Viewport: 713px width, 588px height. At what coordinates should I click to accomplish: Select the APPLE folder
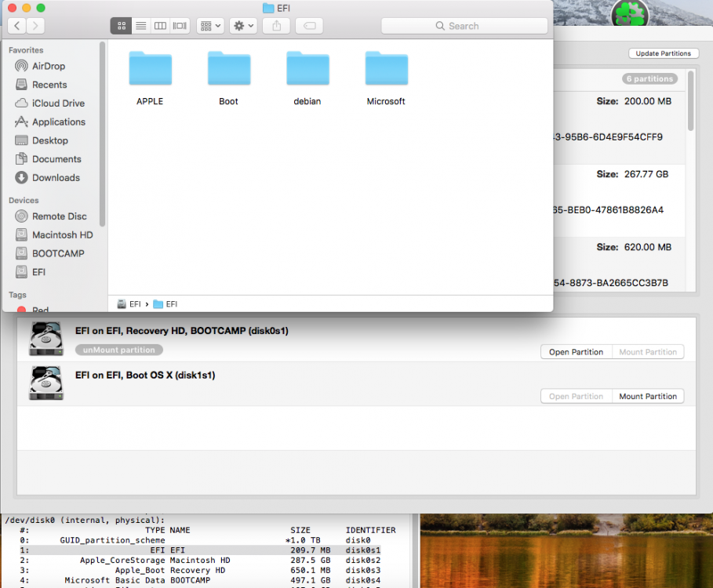pyautogui.click(x=150, y=78)
